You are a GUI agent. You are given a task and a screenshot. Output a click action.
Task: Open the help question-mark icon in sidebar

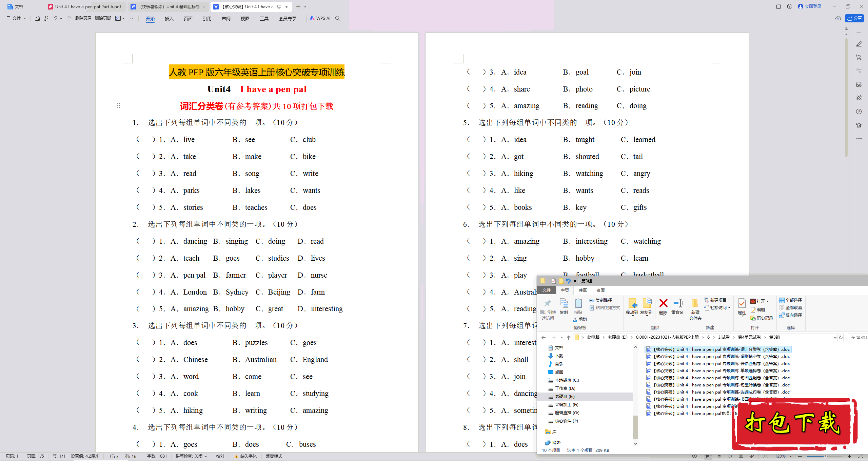(859, 112)
